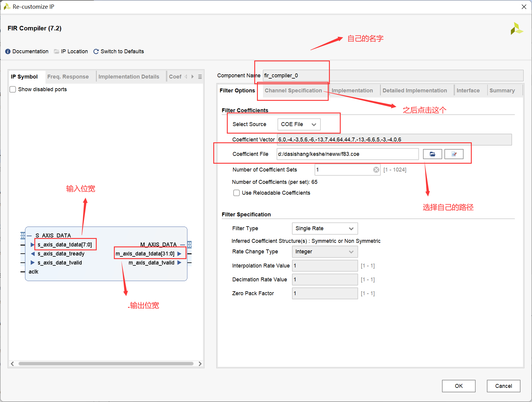Viewport: 532px width, 402px height.
Task: Open the Documentation link
Action: pos(30,51)
